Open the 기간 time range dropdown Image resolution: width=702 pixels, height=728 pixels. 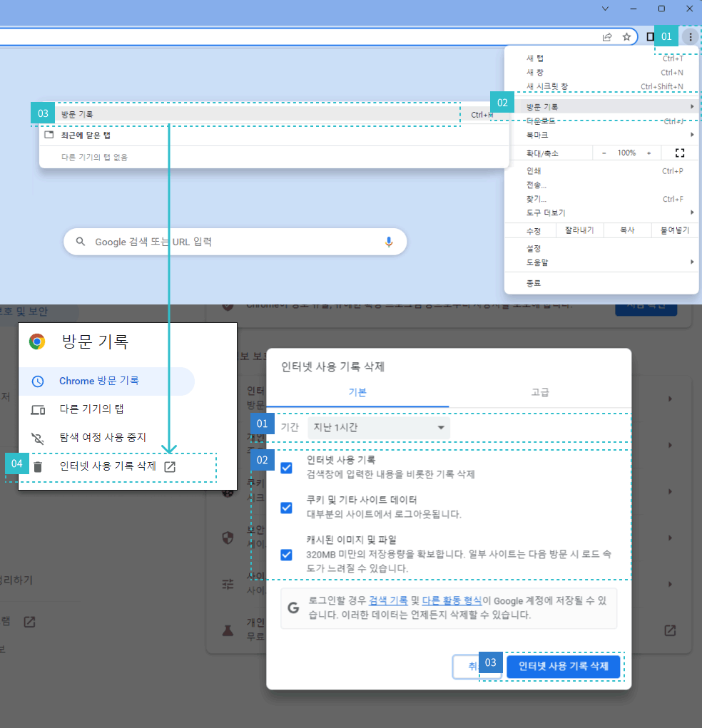click(378, 428)
